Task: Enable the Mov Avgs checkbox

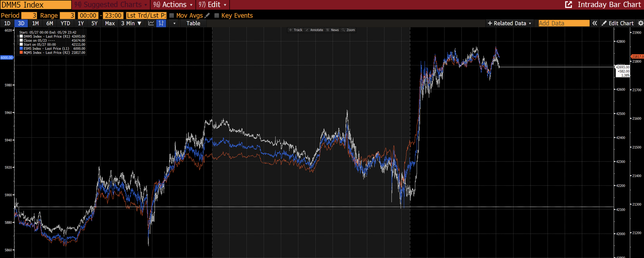Action: tap(172, 16)
